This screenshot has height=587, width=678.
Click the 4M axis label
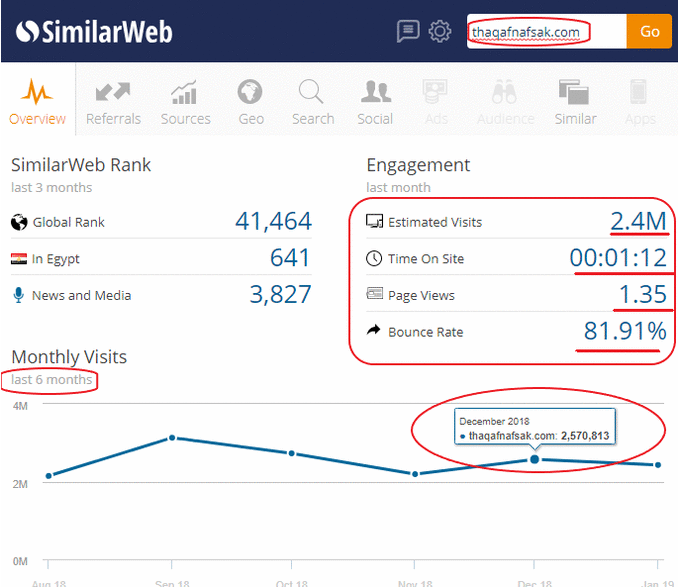click(20, 406)
